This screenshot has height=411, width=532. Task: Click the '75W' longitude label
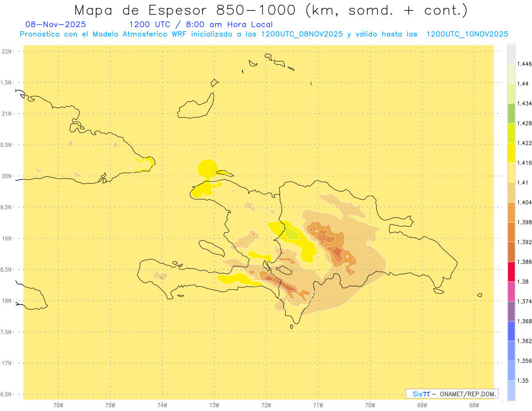click(110, 405)
